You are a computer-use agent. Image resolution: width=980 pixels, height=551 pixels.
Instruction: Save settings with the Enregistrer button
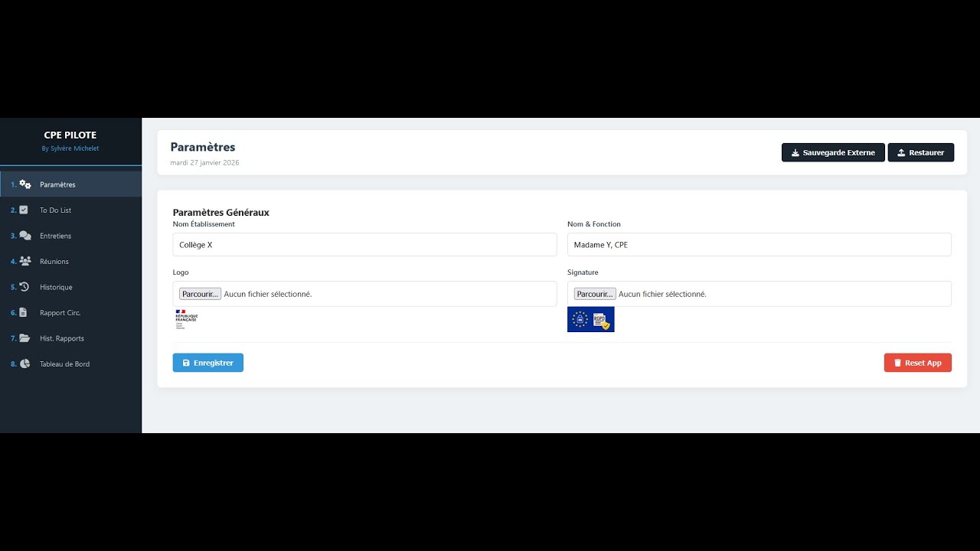208,363
